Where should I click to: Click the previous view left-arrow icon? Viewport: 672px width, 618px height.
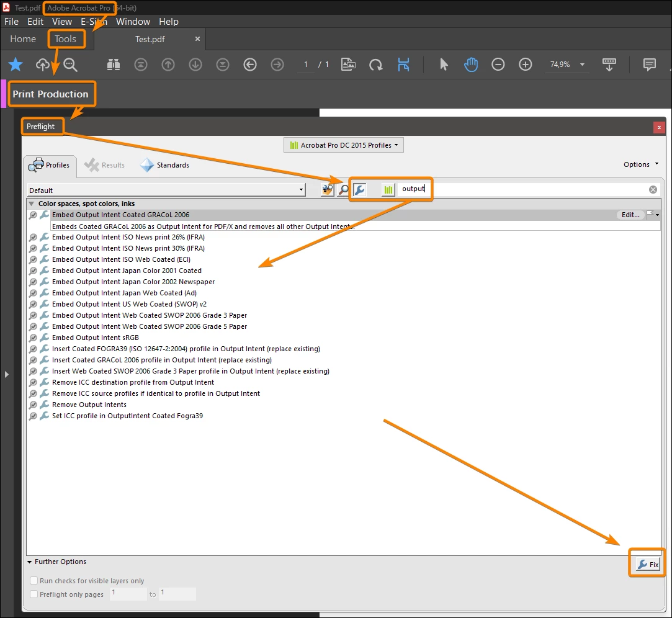250,65
